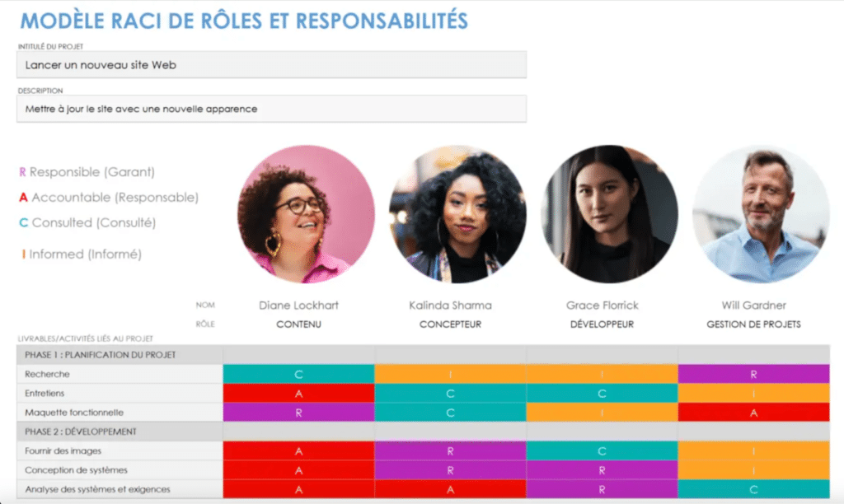Select the description field about updating the site
The height and width of the screenshot is (504, 844).
[270, 109]
